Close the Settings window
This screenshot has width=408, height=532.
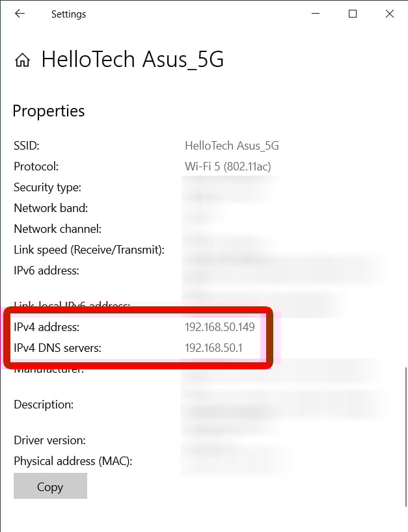click(x=390, y=14)
